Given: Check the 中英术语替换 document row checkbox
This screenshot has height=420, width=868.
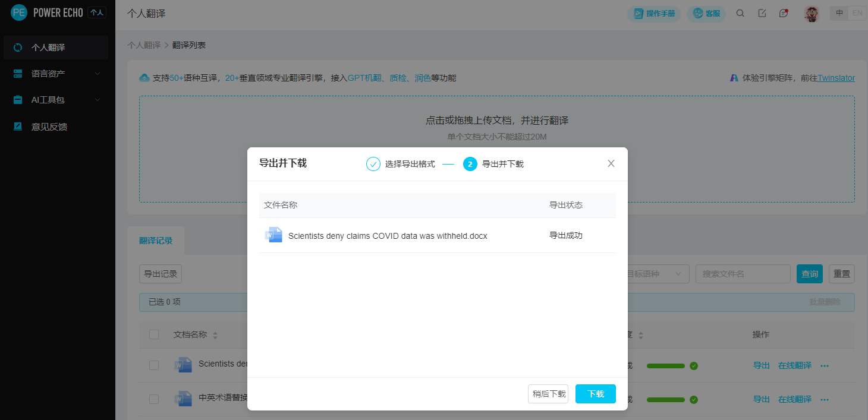Looking at the screenshot, I should click(x=154, y=399).
